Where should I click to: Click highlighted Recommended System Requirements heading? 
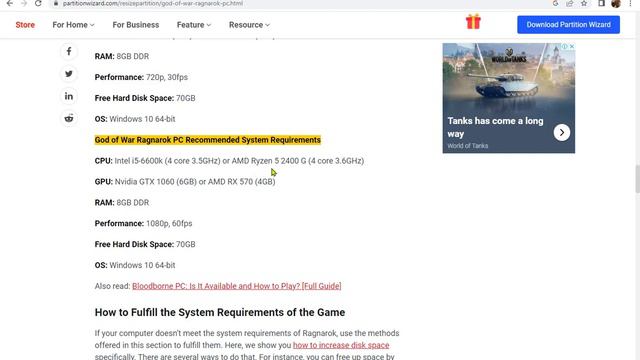coord(208,140)
